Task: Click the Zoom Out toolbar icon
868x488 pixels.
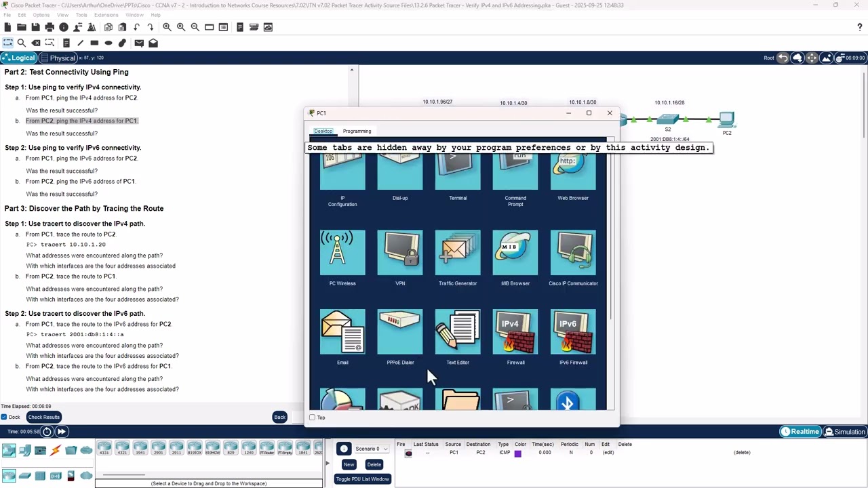Action: click(x=195, y=27)
